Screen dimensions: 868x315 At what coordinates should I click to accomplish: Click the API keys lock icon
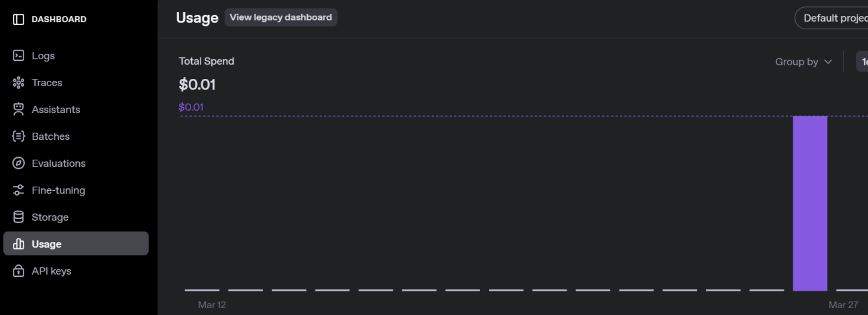pyautogui.click(x=18, y=271)
